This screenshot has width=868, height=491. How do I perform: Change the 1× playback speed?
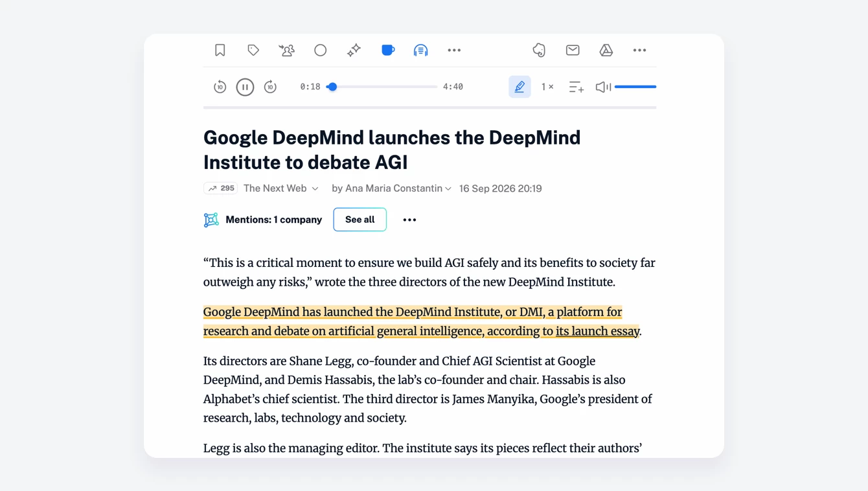[547, 87]
